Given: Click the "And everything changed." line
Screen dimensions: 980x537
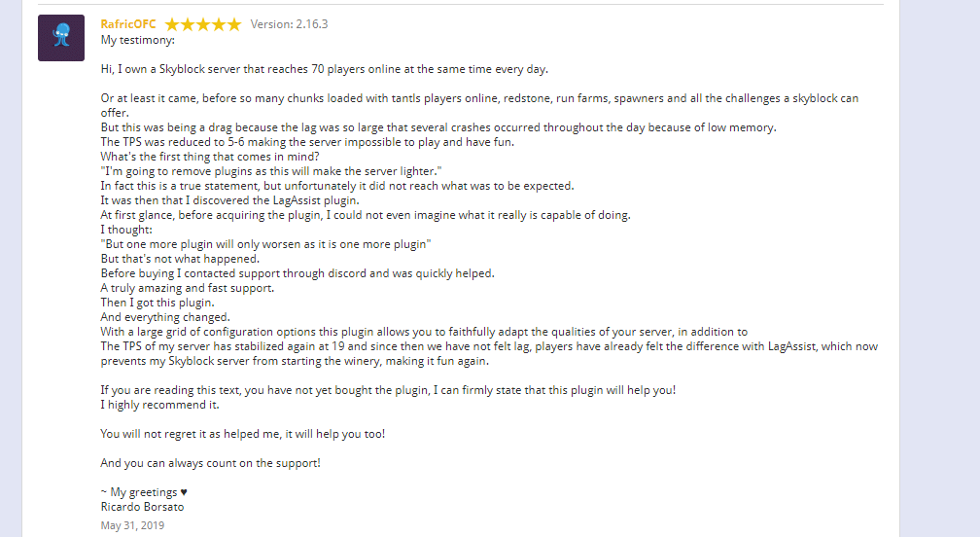Looking at the screenshot, I should [165, 317].
